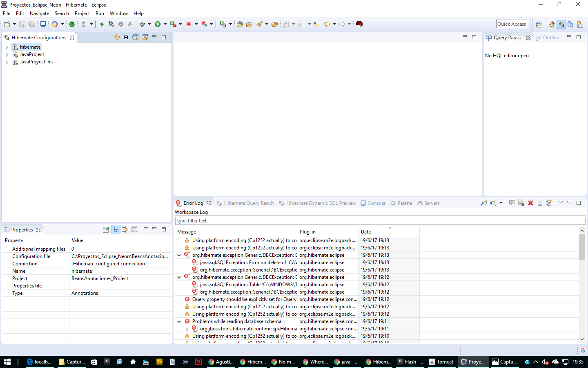Open the Navigate menu
Viewport: 588px width, 368px height.
coord(39,13)
